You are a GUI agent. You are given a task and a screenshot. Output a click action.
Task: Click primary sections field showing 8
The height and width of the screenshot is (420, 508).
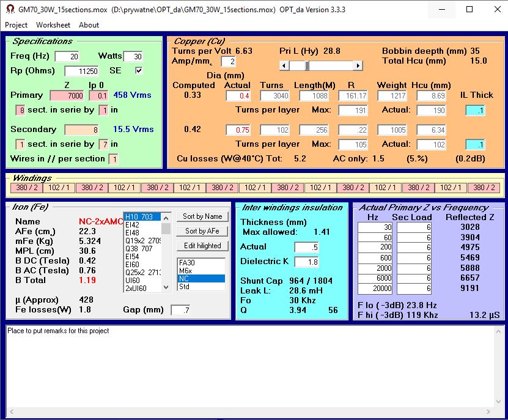[x=20, y=111]
